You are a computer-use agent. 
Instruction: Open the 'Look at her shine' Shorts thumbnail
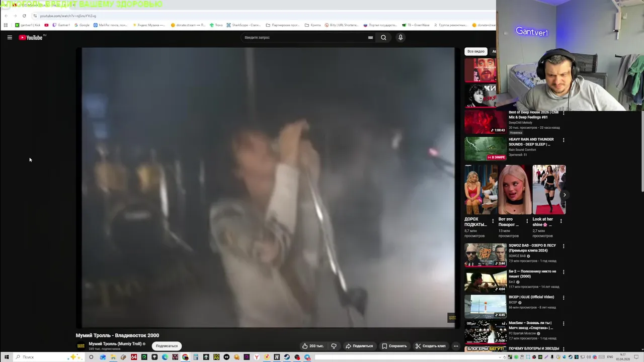coord(549,190)
